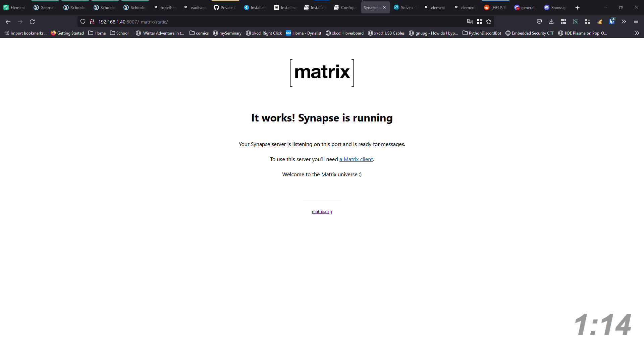Open the 'a Matrix client' link
The width and height of the screenshot is (644, 349).
[356, 159]
